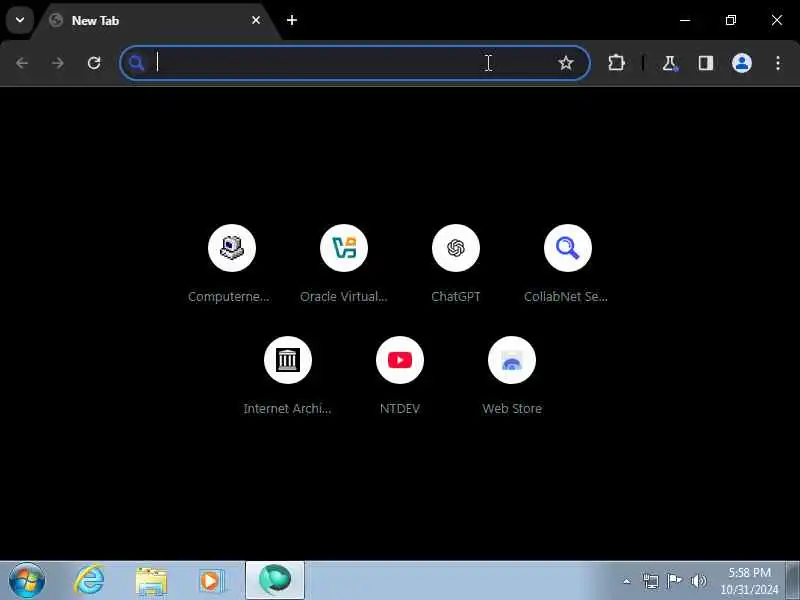Go forward with the forward arrow
This screenshot has height=600, width=800.
click(58, 63)
